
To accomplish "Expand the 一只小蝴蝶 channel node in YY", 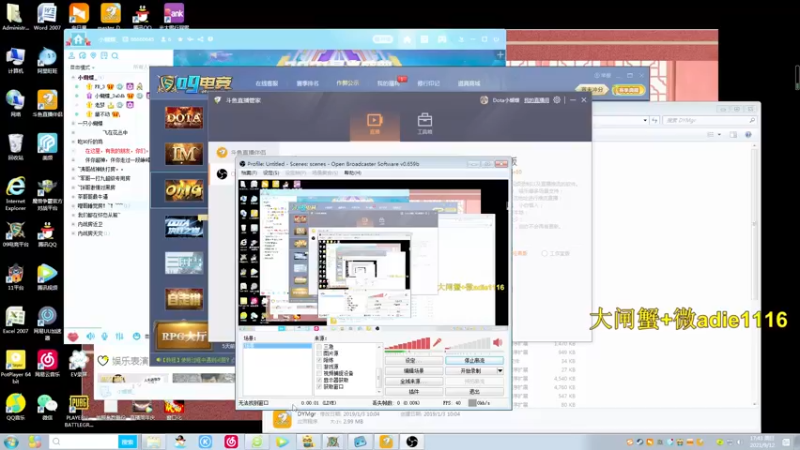I will [x=73, y=123].
